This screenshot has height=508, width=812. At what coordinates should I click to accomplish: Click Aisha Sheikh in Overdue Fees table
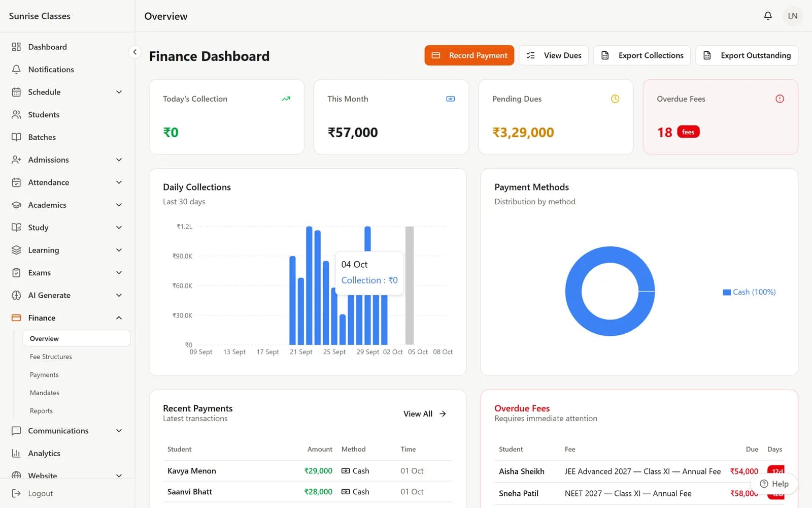click(x=522, y=471)
